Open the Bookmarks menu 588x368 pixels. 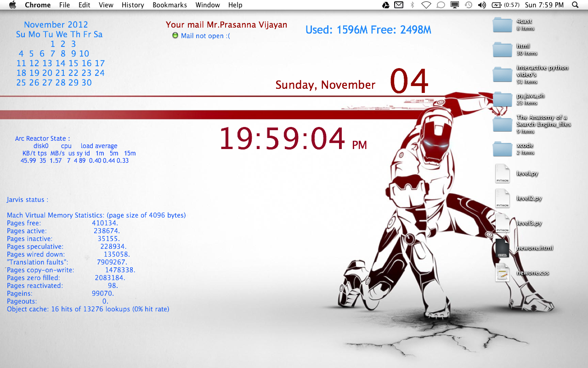(170, 5)
